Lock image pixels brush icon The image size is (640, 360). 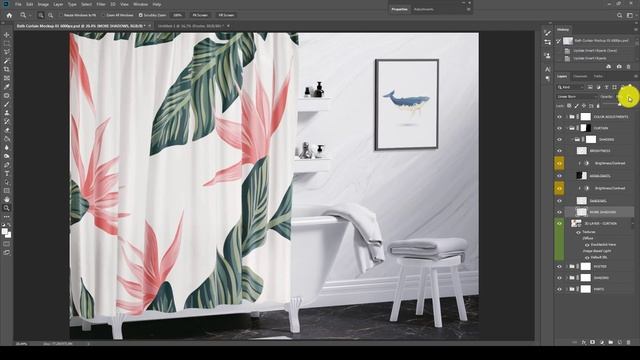[x=576, y=106]
